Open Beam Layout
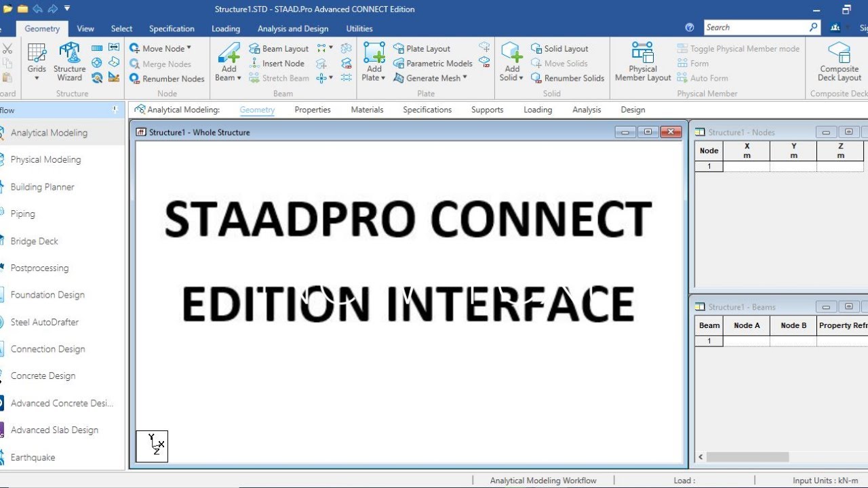Viewport: 868px width, 488px height. click(x=279, y=48)
